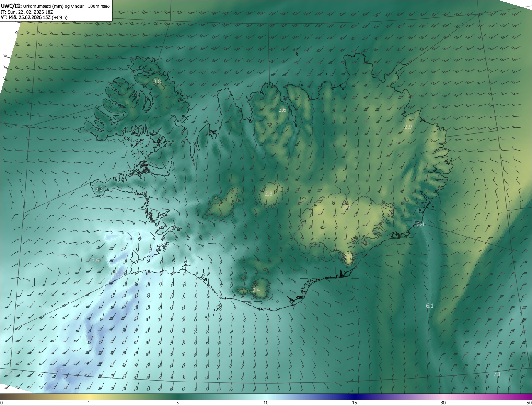Click the 2.8 value label on Hofsjökull glacier
The image size is (532, 406).
click(268, 193)
